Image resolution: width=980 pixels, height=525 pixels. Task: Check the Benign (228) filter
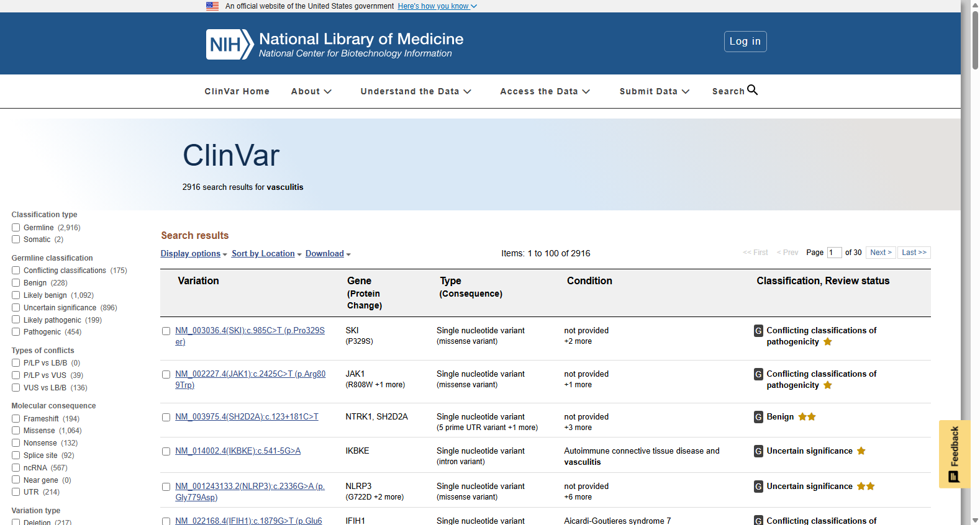(x=16, y=283)
